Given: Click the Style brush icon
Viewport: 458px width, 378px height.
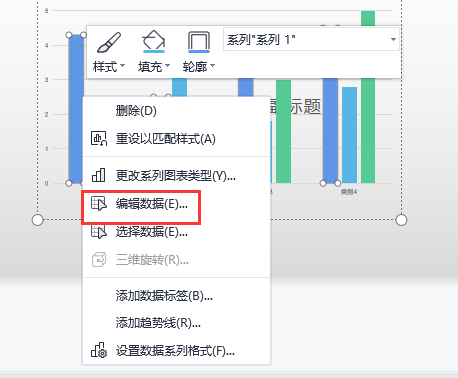Looking at the screenshot, I should coord(109,42).
